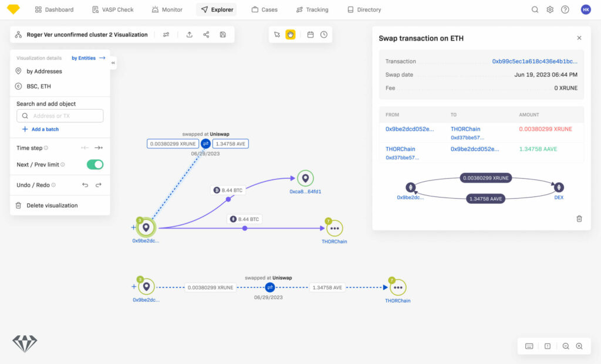Open keyboard shortcuts icon
Viewport: 601px width, 364px height.
(x=529, y=346)
